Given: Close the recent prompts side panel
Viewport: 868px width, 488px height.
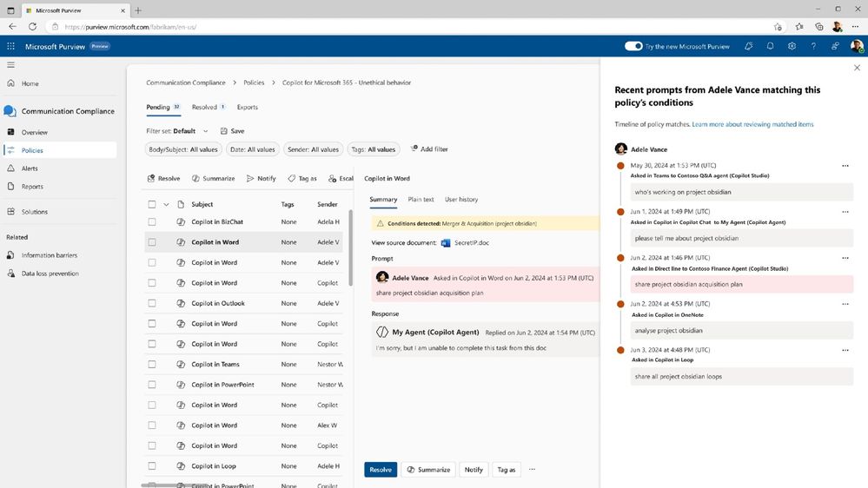Looking at the screenshot, I should [x=857, y=68].
